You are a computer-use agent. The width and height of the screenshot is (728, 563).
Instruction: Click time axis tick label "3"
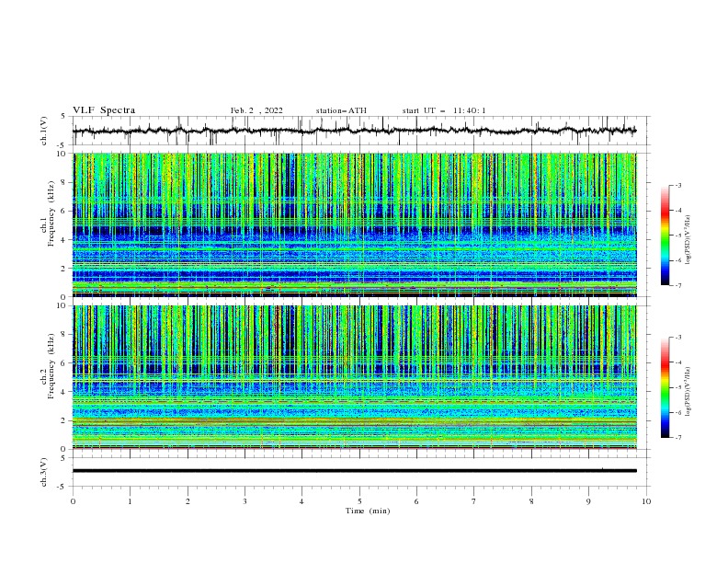(x=245, y=501)
